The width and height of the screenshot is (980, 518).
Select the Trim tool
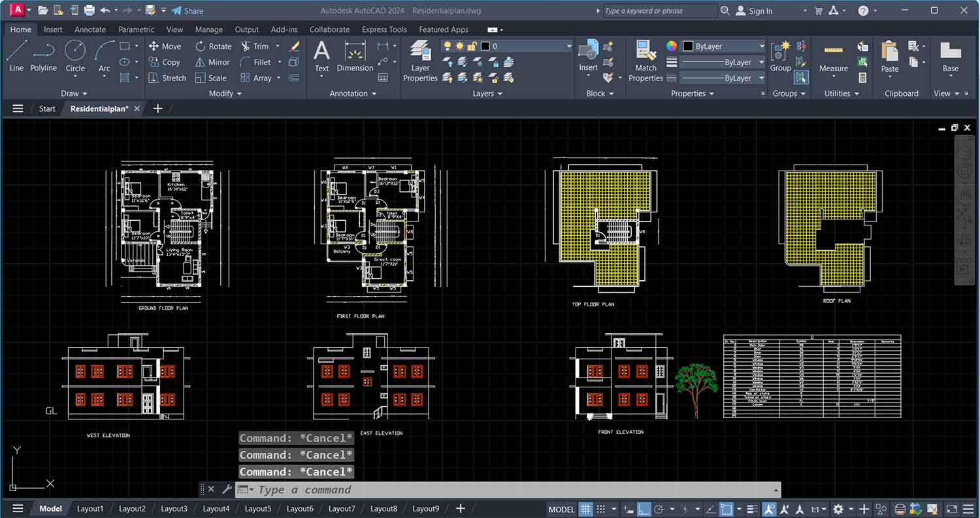point(259,46)
